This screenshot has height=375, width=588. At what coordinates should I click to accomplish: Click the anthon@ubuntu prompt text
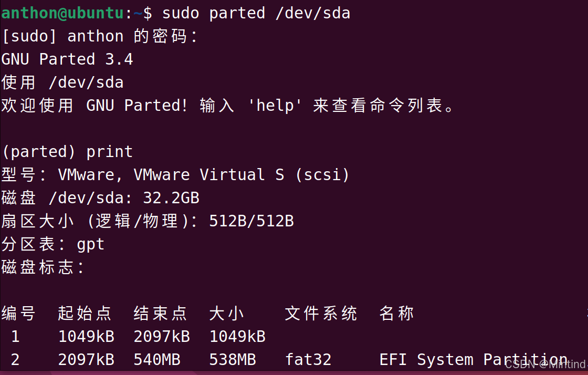pos(62,14)
